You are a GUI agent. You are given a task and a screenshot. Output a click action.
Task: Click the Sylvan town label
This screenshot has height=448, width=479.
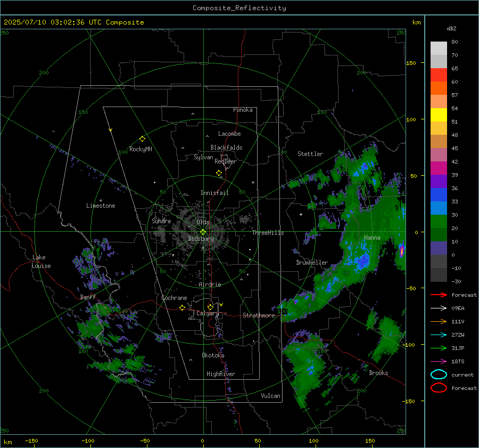point(203,157)
